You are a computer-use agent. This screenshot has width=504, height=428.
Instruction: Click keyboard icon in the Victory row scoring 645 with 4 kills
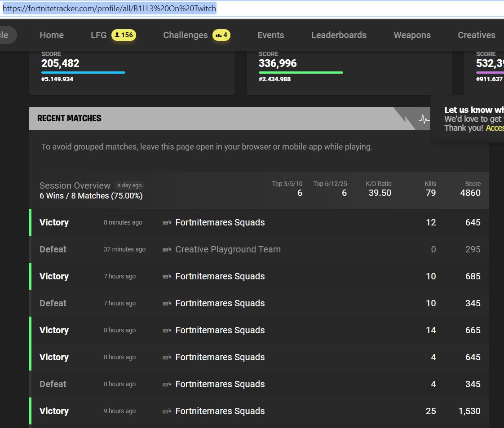point(167,357)
